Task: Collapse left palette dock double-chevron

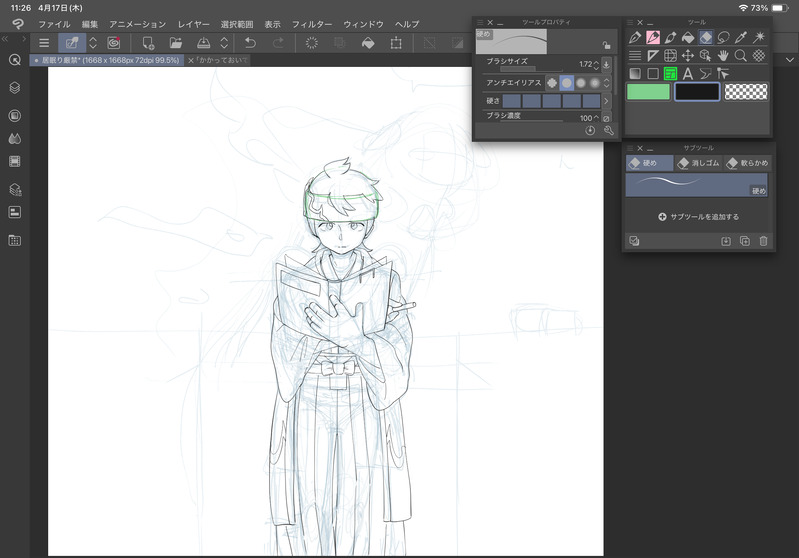Action: 5,39
